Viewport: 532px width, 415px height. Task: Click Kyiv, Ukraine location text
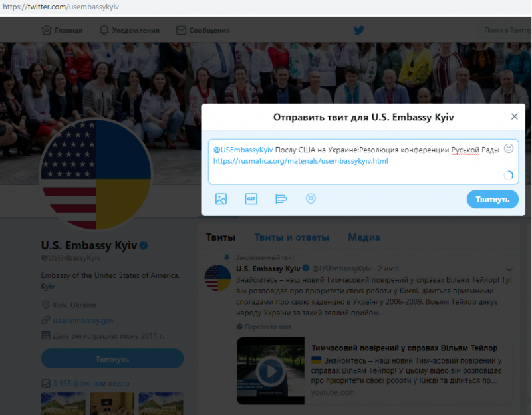74,305
